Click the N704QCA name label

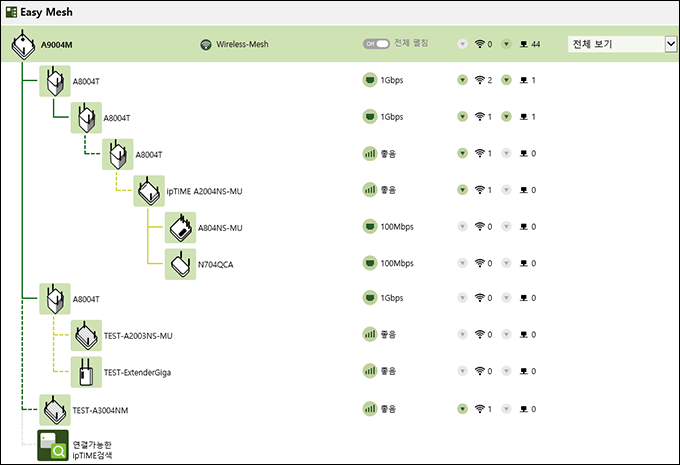coord(216,265)
